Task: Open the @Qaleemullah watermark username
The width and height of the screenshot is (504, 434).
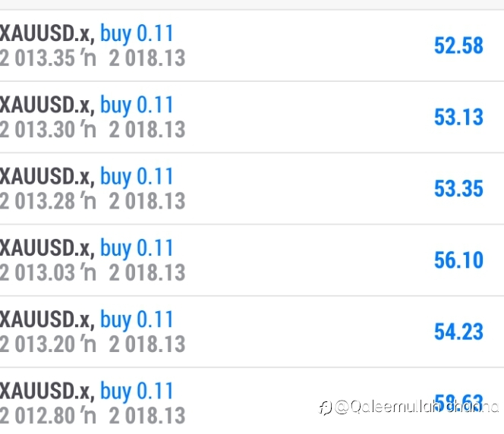Action: point(416,407)
